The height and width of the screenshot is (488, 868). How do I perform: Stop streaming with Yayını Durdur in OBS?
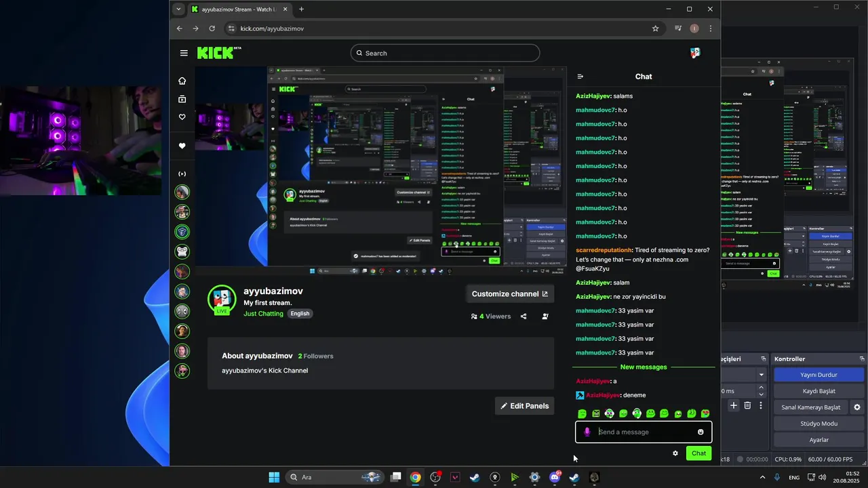click(818, 375)
